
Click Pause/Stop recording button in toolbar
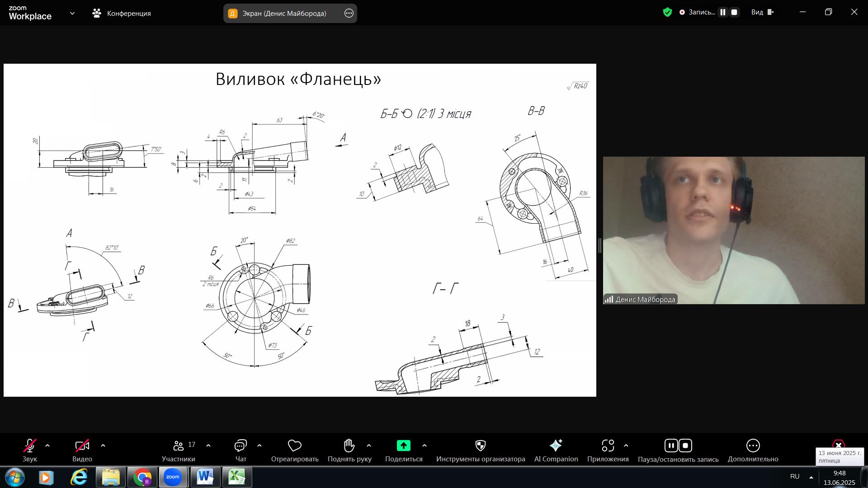point(678,446)
